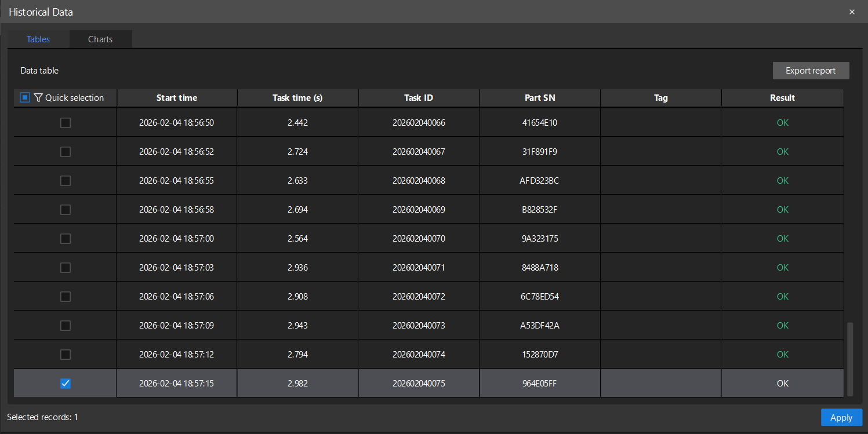Check the row with Task ID 202602040066
Image resolution: width=868 pixels, height=434 pixels.
66,123
